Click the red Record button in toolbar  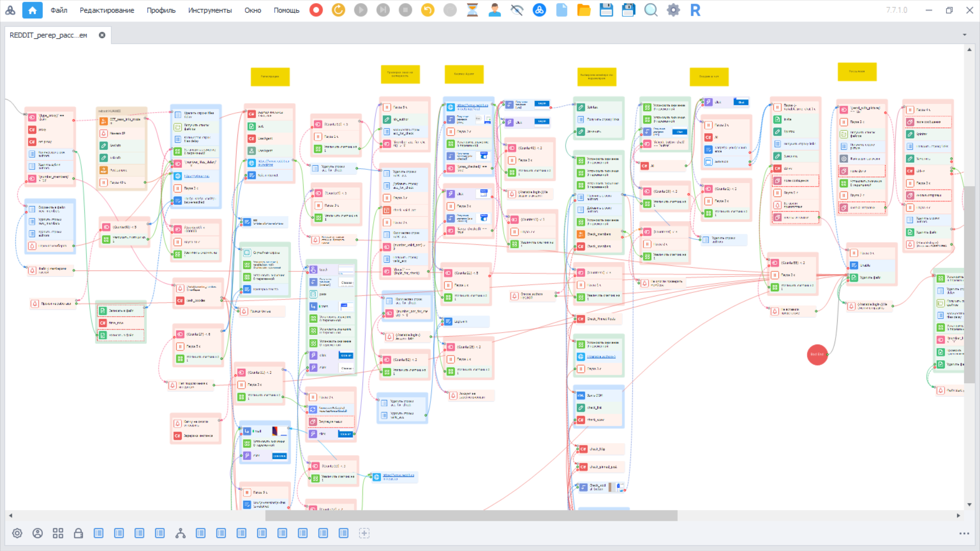point(316,10)
